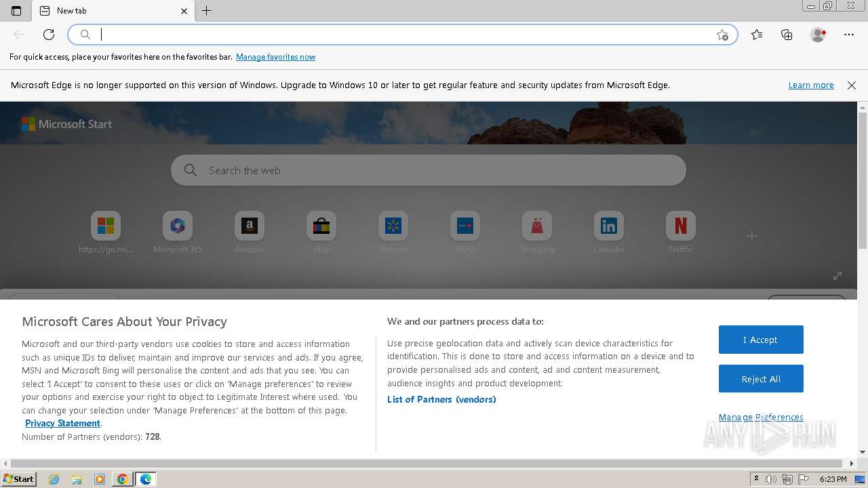Open Google Chrome from the taskbar
This screenshot has height=488, width=868.
click(123, 479)
